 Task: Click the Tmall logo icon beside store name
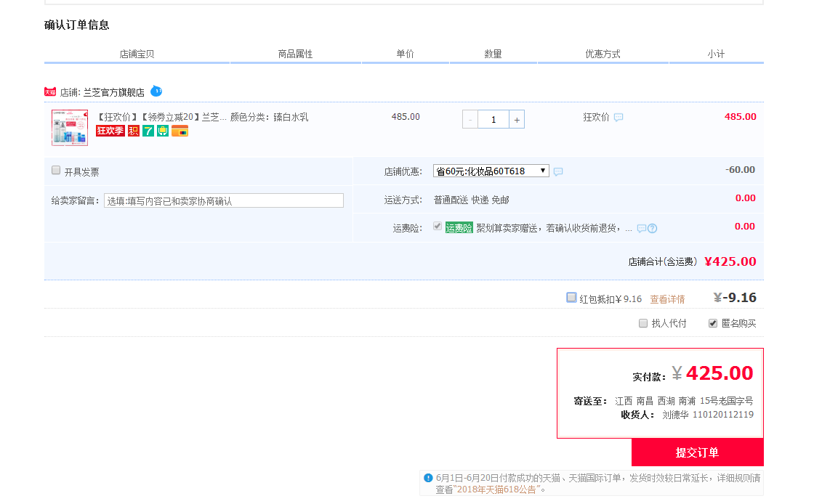pyautogui.click(x=50, y=92)
